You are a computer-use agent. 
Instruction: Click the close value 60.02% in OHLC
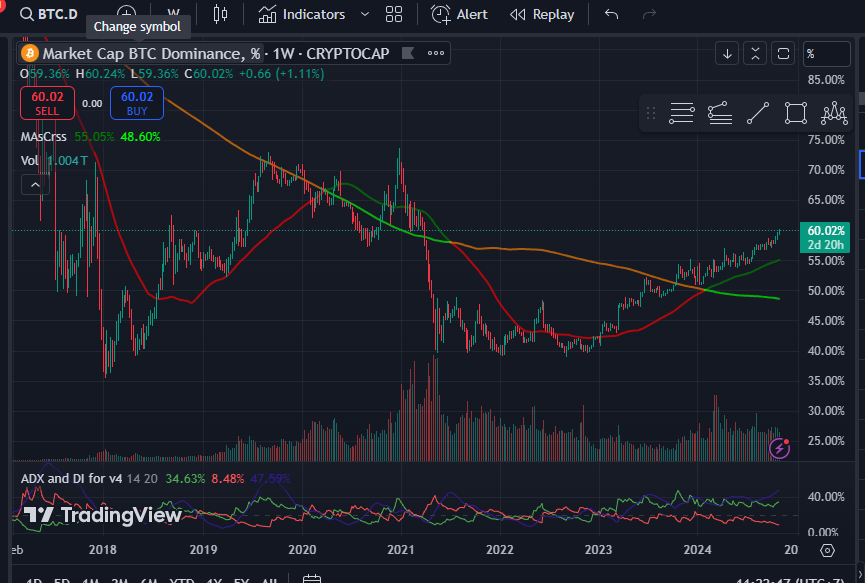pos(213,74)
